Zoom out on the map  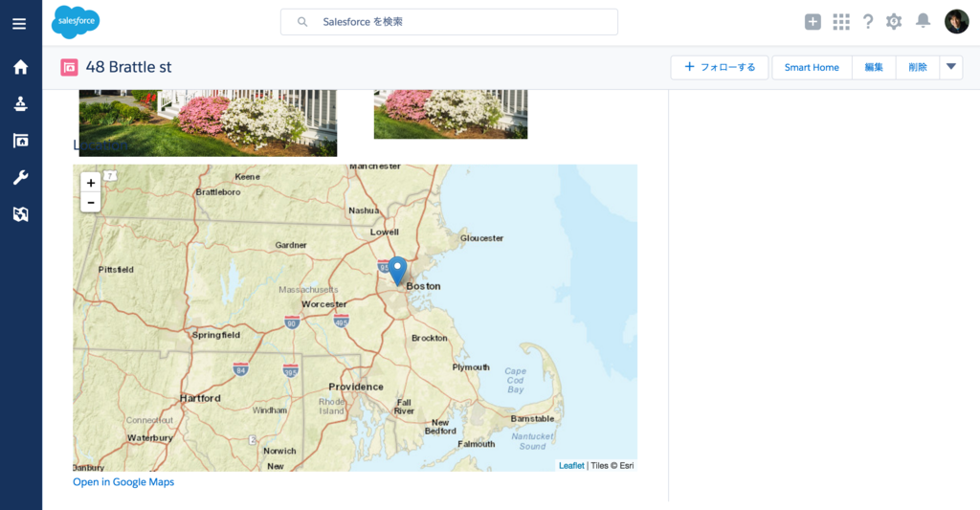coord(91,203)
